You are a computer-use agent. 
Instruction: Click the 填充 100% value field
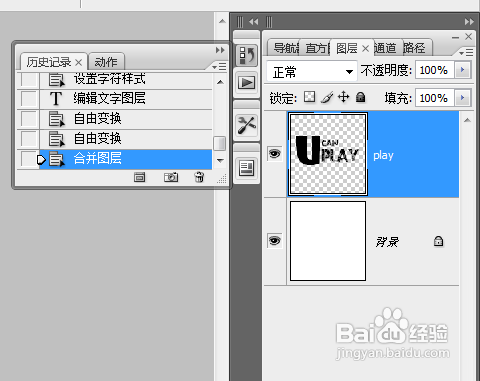pos(434,98)
